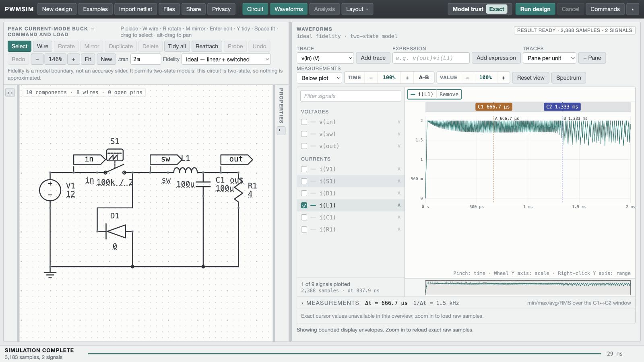
Task: Zoom in circuit with plus button
Action: point(73,59)
